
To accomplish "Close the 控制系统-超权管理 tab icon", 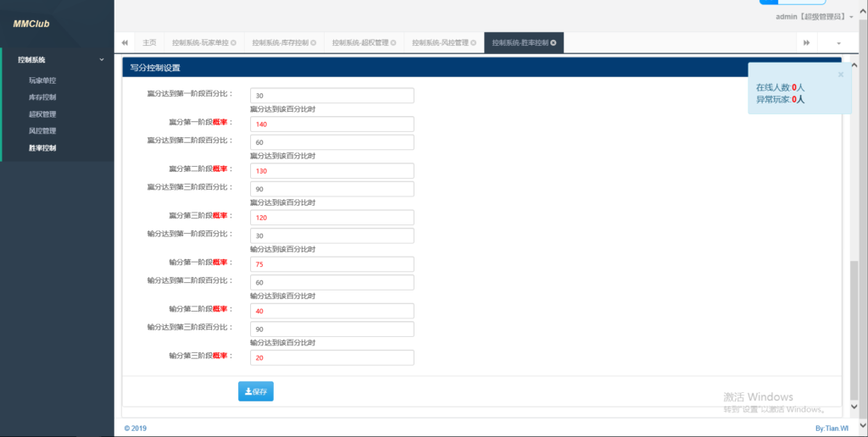I will click(x=393, y=42).
